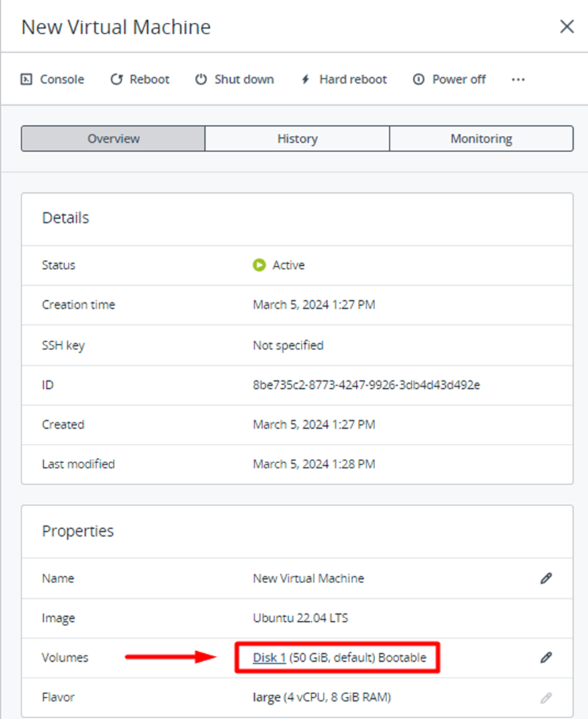Switch to the Overview tab

(x=113, y=139)
